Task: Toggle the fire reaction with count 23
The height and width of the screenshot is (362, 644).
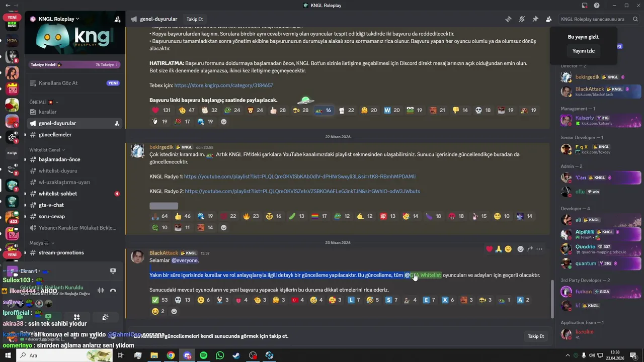Action: pyautogui.click(x=251, y=216)
